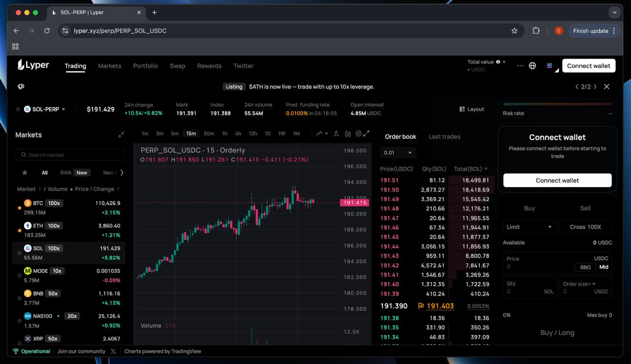Viewport: 631px width, 364px height.
Task: Click the Search market input field
Action: [x=70, y=155]
